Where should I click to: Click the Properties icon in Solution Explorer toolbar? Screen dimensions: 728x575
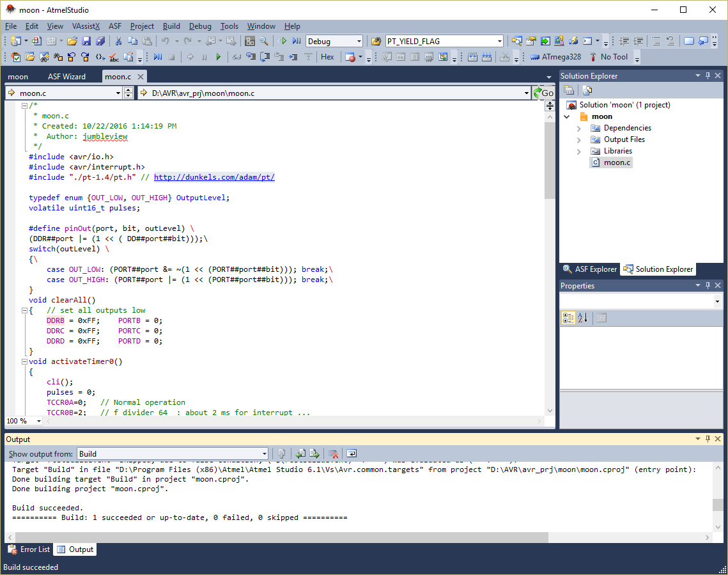coord(569,90)
